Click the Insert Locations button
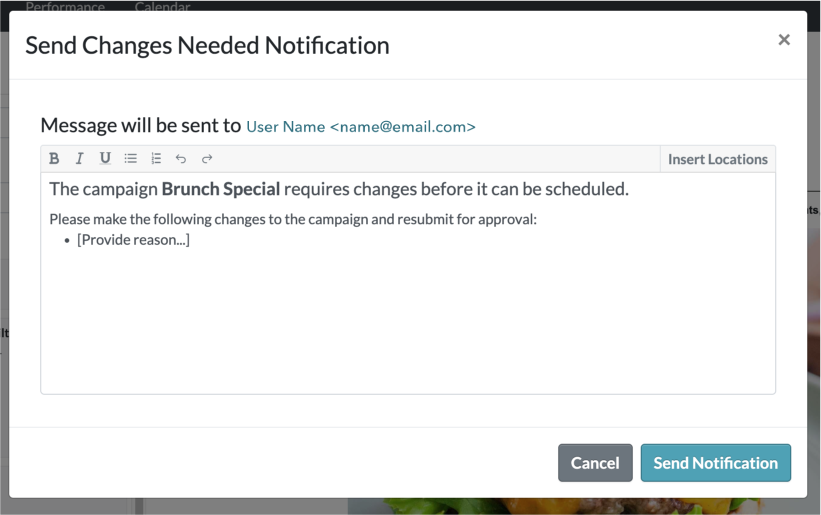 pyautogui.click(x=717, y=159)
